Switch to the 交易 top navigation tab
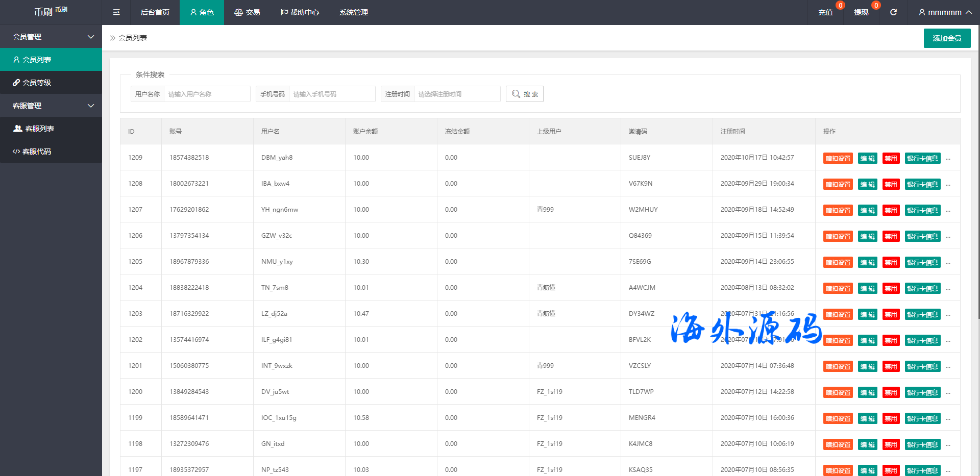Image resolution: width=980 pixels, height=476 pixels. coord(247,12)
